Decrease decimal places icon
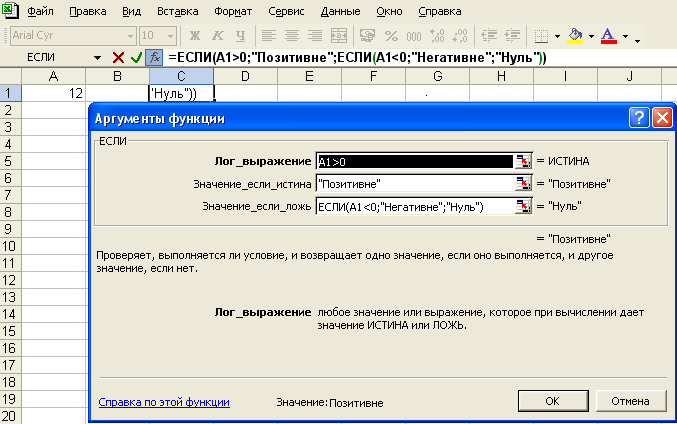The image size is (677, 424). pos(460,36)
